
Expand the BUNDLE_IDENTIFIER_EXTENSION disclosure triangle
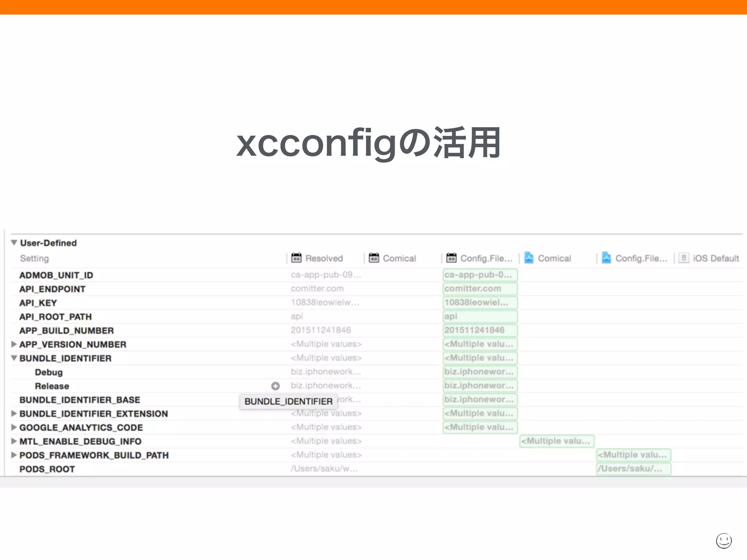tap(14, 413)
